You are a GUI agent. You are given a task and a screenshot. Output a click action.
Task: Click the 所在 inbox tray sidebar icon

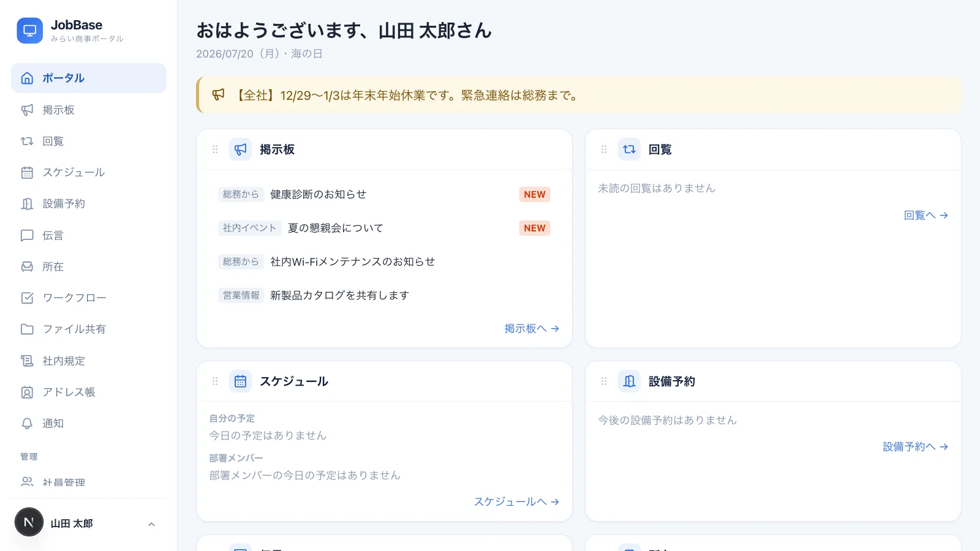[x=27, y=267]
